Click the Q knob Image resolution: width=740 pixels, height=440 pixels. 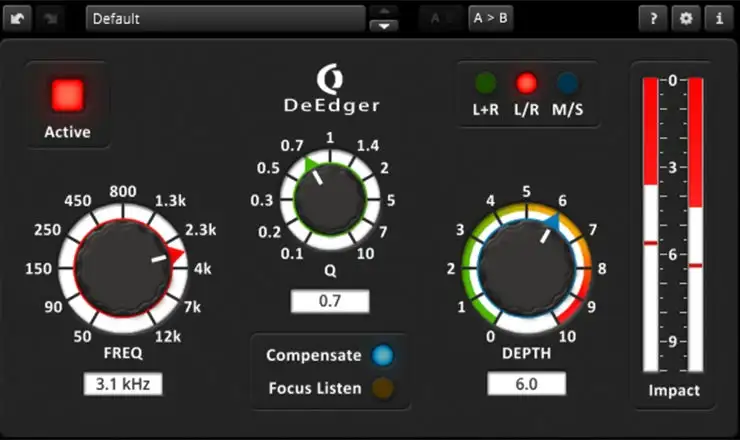point(330,200)
